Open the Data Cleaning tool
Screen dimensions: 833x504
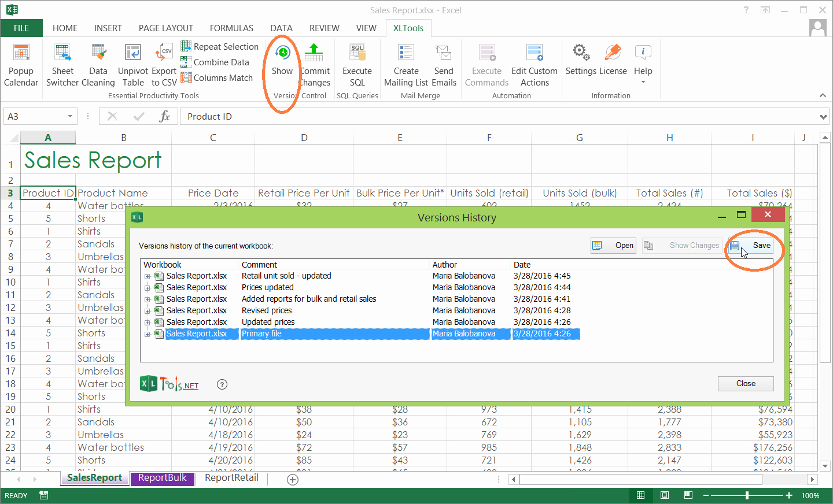[x=98, y=65]
